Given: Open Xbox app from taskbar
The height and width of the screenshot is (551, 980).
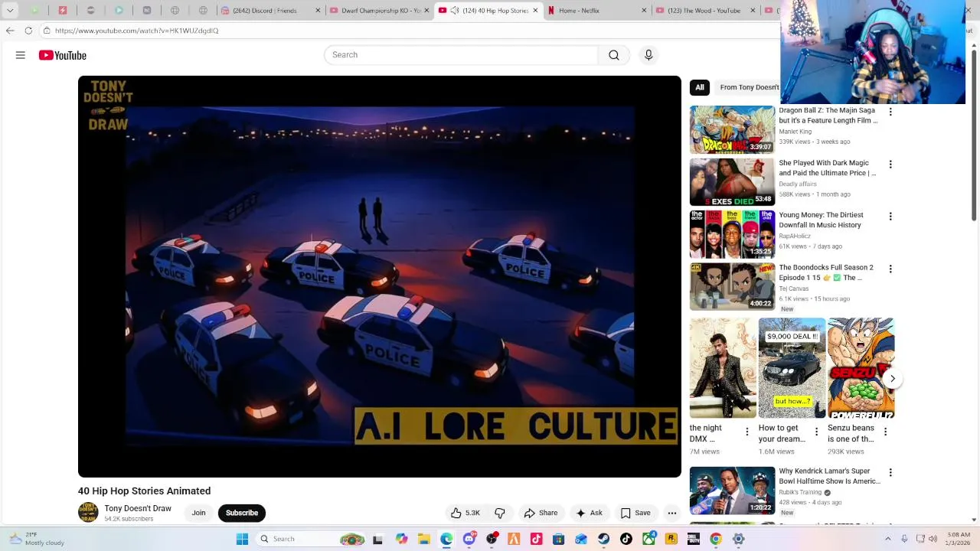Looking at the screenshot, I should coord(648,539).
